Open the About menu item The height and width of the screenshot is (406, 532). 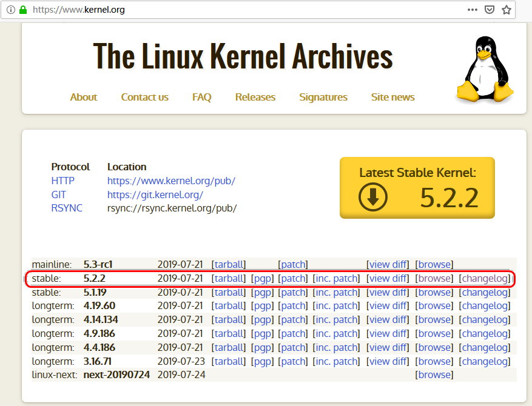coord(84,98)
